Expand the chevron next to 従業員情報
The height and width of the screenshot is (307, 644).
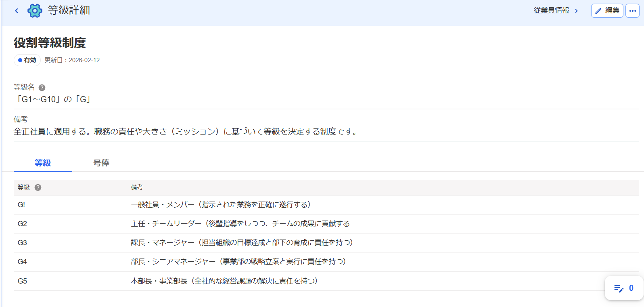pyautogui.click(x=576, y=11)
